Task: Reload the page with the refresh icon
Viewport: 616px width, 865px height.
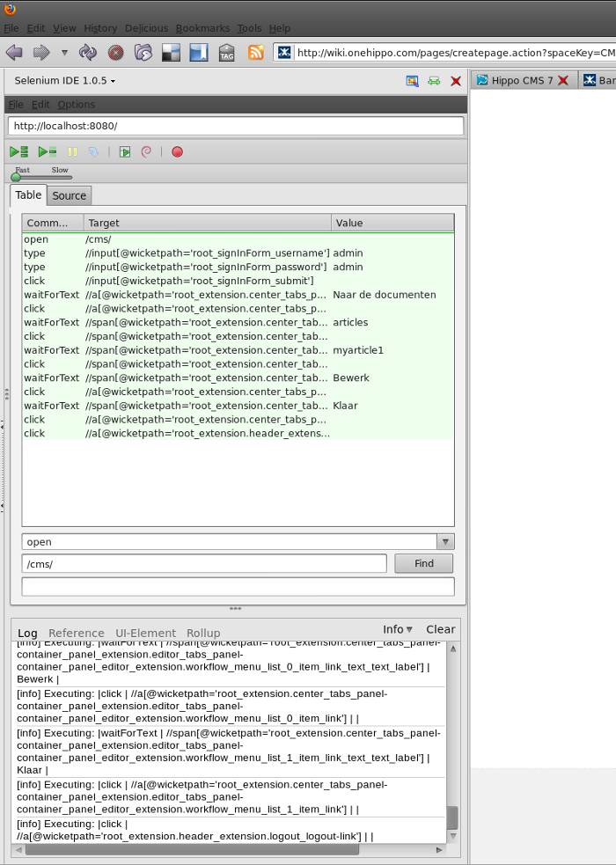Action: [88, 53]
